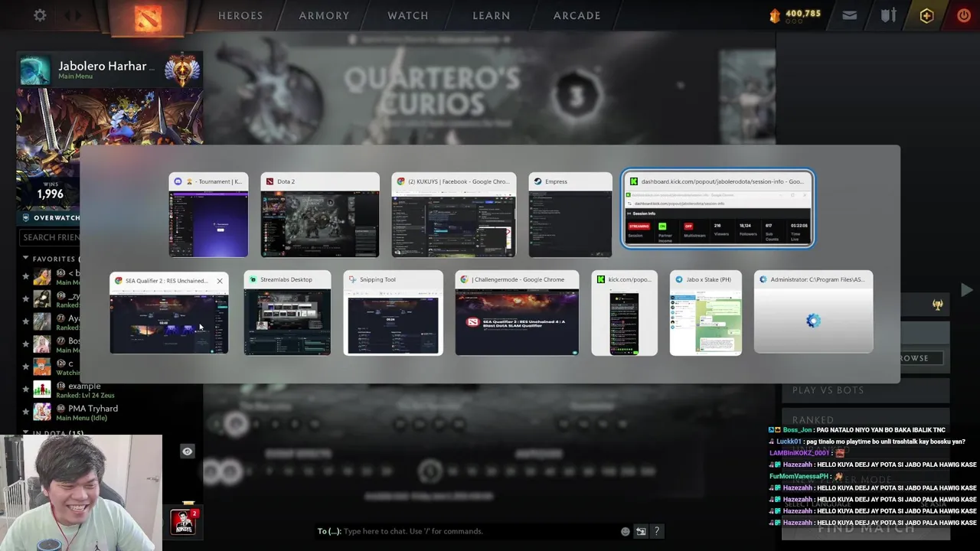Click the right-facing arrow beside trophy panel
This screenshot has height=551, width=980.
click(966, 290)
